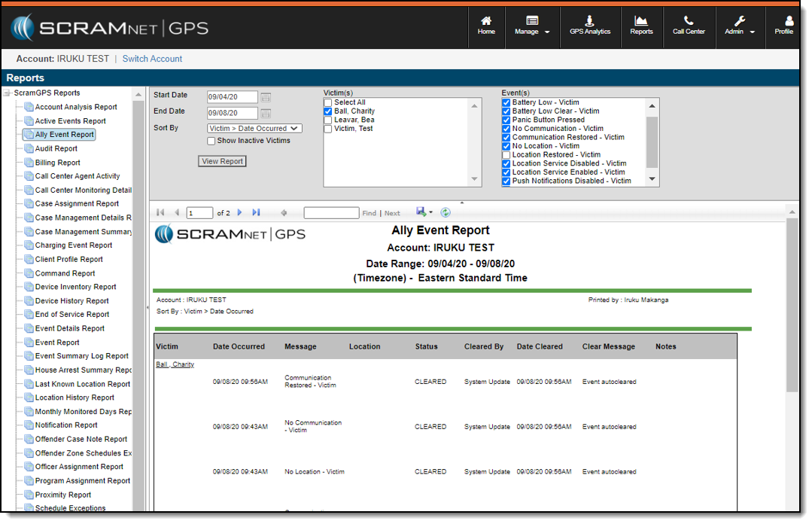Open Start Date calendar picker
The image size is (812, 524).
[266, 97]
